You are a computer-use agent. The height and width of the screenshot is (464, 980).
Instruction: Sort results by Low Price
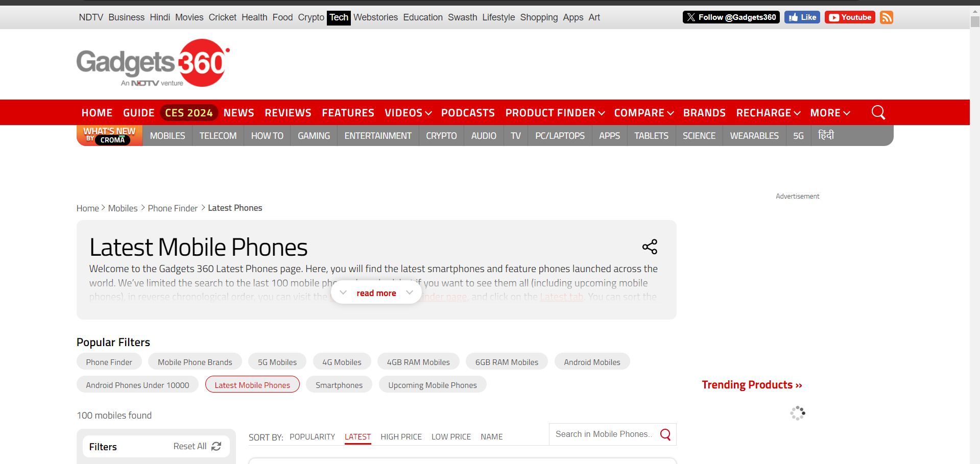[451, 437]
